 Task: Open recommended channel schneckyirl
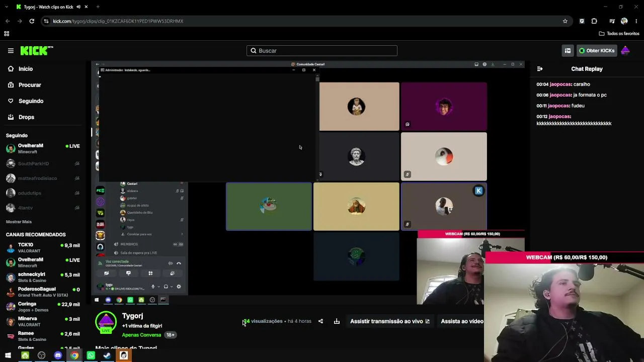point(43,278)
